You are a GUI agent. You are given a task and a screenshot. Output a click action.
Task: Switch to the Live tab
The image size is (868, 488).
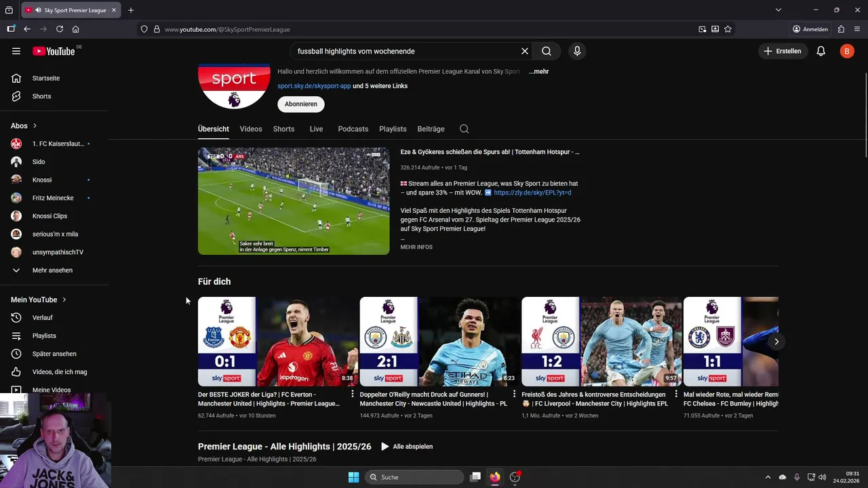coord(316,129)
